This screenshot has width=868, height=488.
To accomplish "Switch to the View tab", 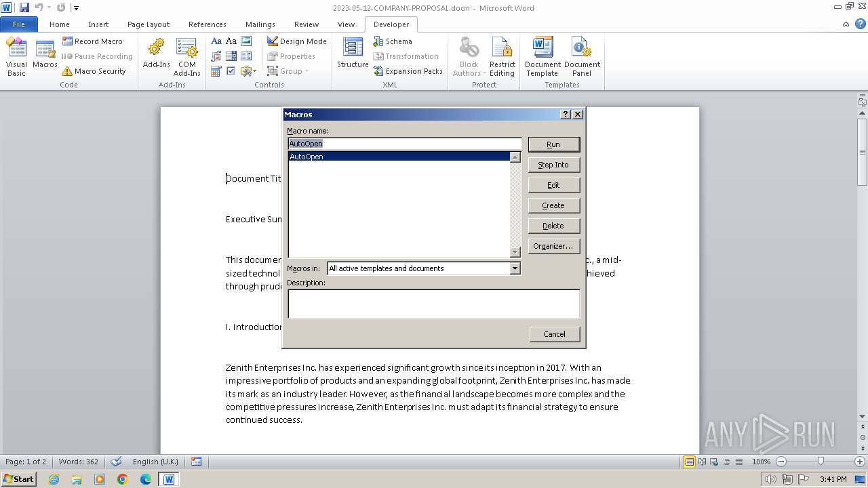I will [346, 24].
